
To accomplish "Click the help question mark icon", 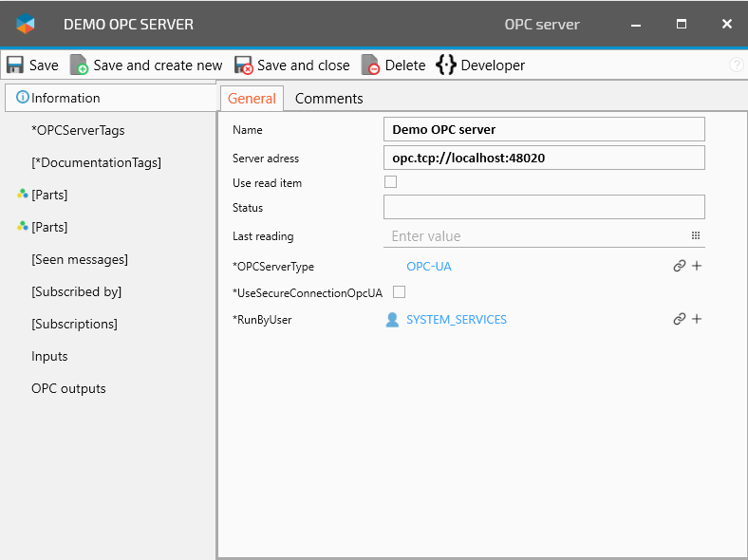I will tap(737, 65).
